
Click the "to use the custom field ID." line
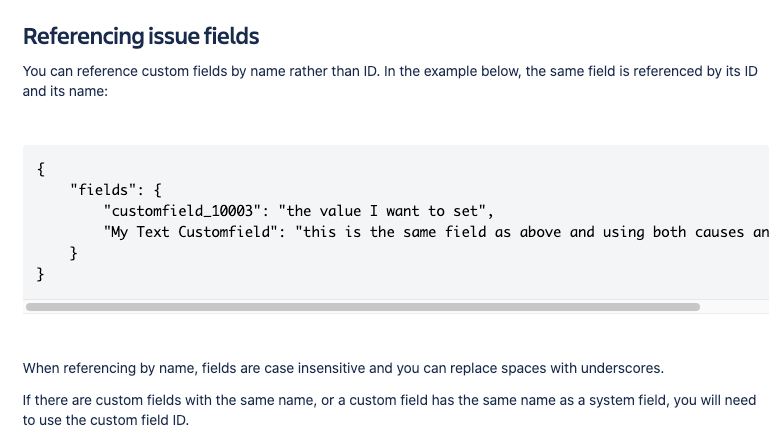106,421
